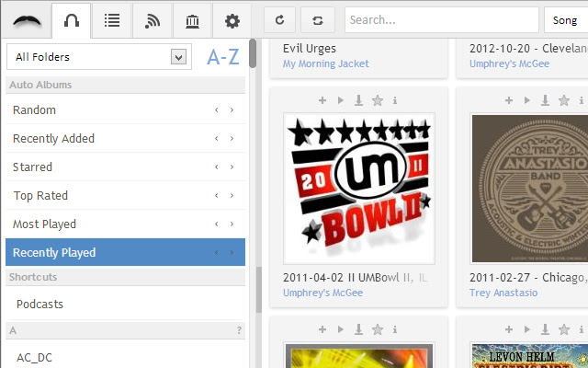Viewport: 588px width, 368px height.
Task: Open the All Folders dropdown
Action: pyautogui.click(x=99, y=57)
